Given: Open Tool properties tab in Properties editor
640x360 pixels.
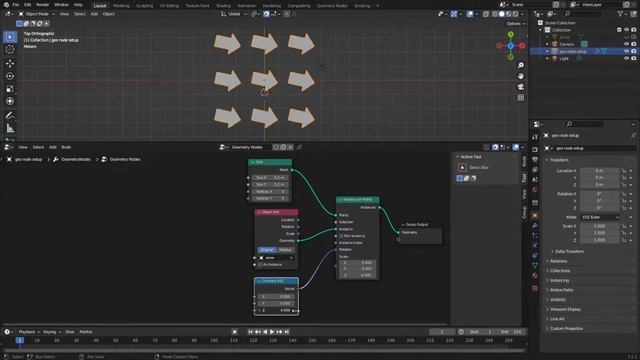Looking at the screenshot, I should tap(535, 138).
